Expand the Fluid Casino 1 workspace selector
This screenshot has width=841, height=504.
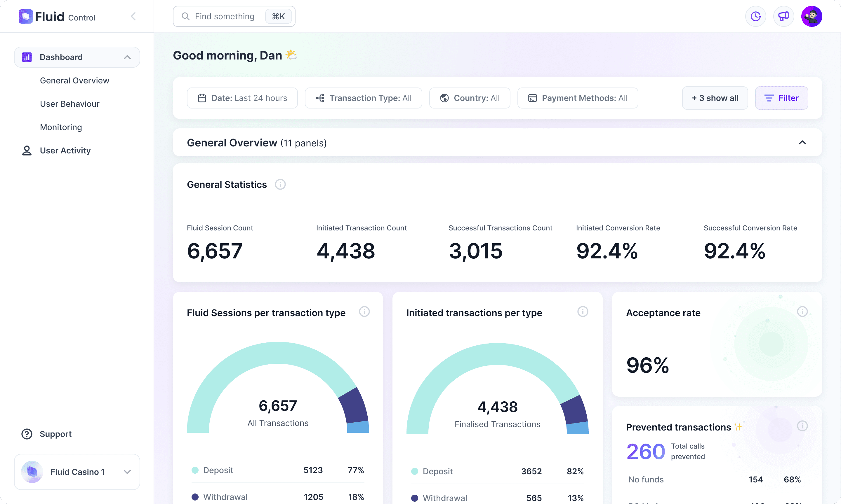tap(127, 472)
